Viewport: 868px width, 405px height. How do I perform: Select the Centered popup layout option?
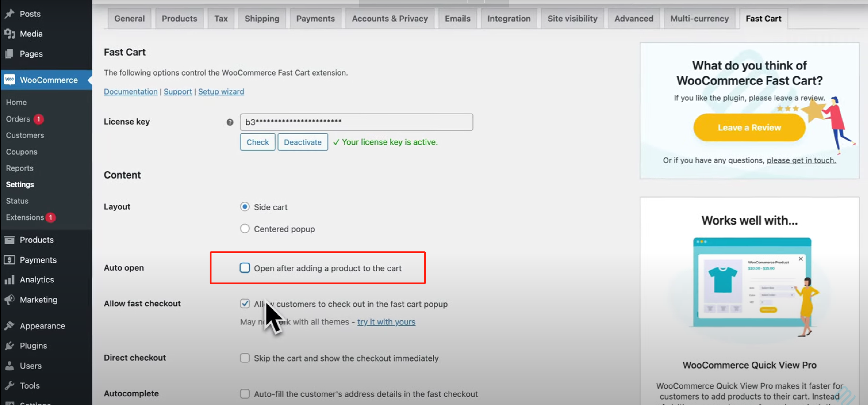[x=245, y=229]
